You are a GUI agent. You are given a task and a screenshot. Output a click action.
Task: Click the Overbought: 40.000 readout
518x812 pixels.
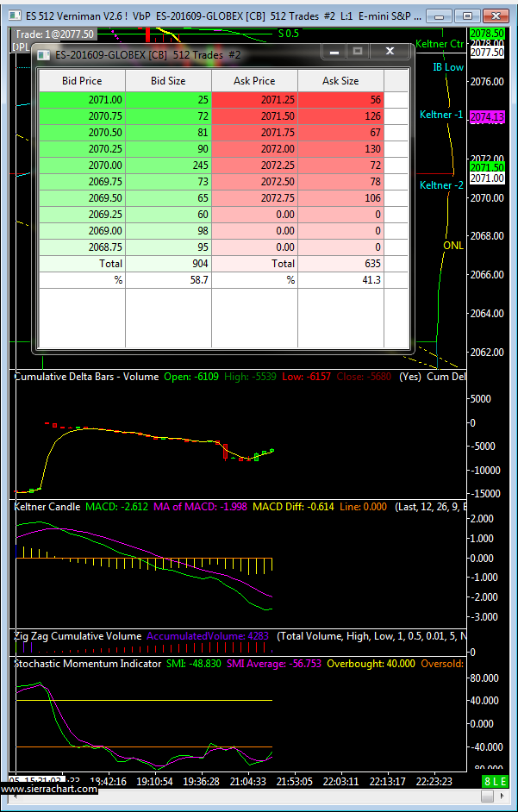tap(371, 664)
